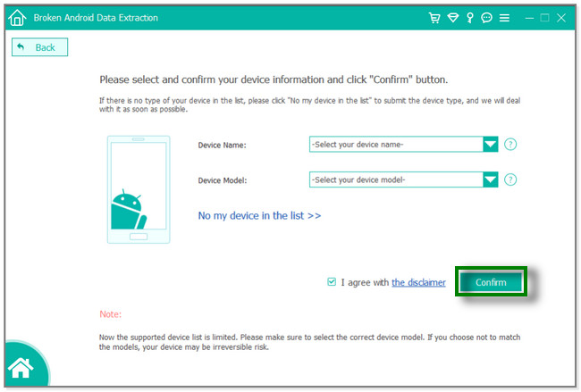The height and width of the screenshot is (392, 581).
Task: Click help icon beside Device Name
Action: pos(510,145)
